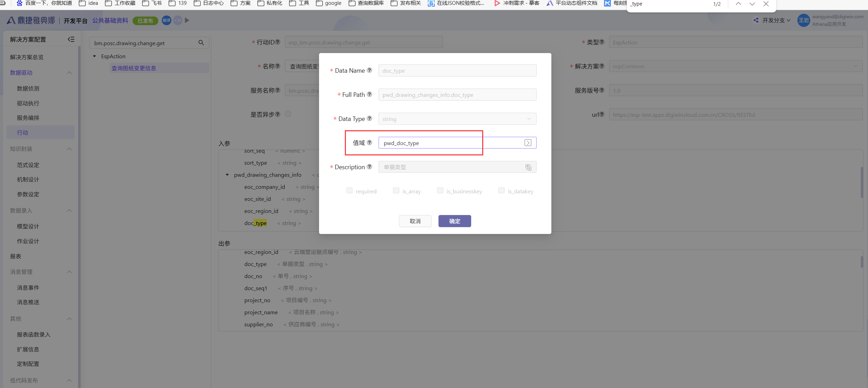Click the help icon next to Full Path
The image size is (868, 388).
coord(369,94)
